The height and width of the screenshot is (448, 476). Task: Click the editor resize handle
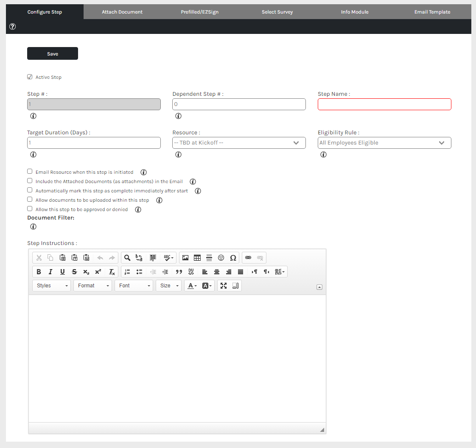(322, 430)
